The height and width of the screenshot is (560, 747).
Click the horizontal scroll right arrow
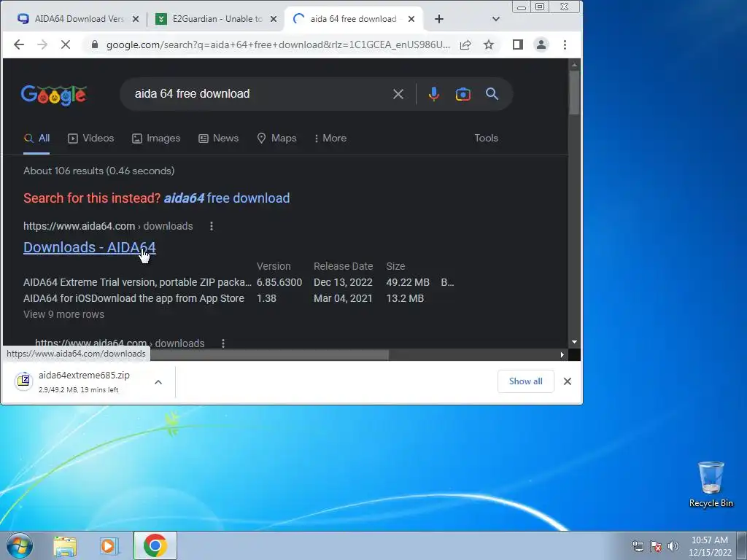(562, 355)
